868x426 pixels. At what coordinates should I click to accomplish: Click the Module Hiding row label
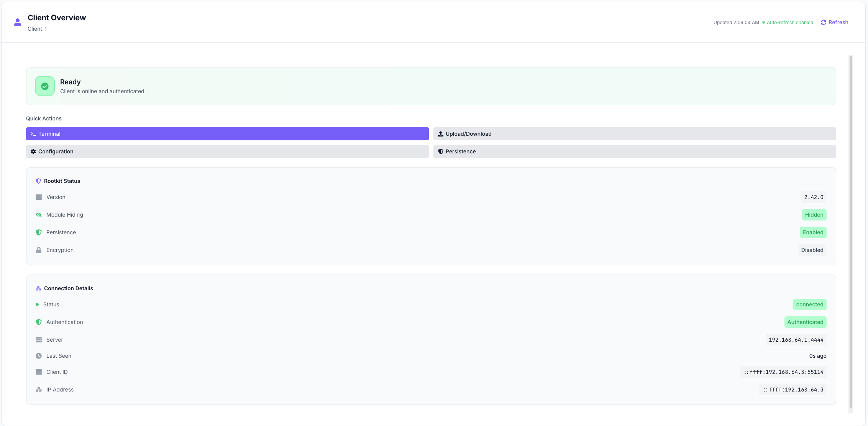click(x=65, y=215)
